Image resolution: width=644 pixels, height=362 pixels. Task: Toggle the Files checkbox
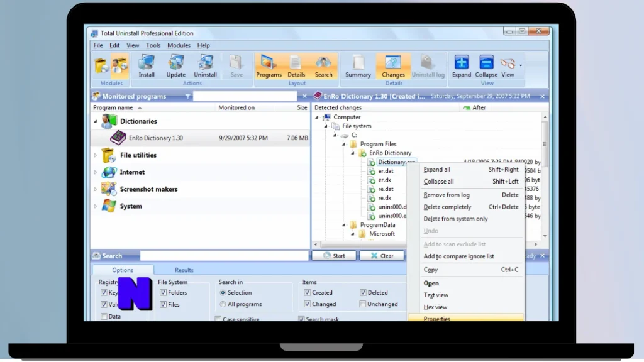click(x=163, y=305)
